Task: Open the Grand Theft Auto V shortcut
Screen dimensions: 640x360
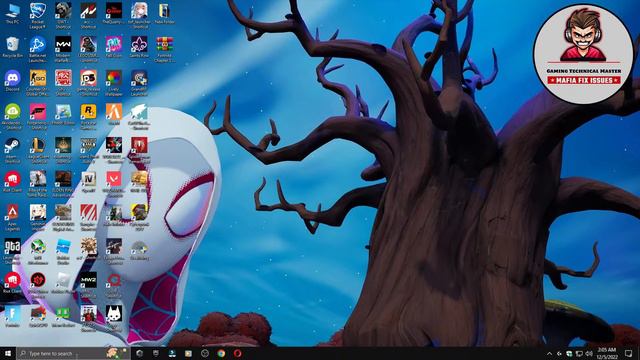Action: point(88,150)
